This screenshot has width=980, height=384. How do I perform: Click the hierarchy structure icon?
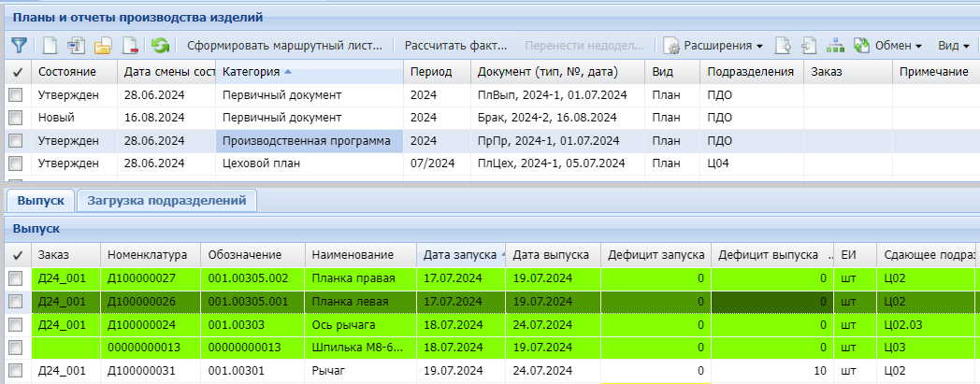click(x=835, y=45)
